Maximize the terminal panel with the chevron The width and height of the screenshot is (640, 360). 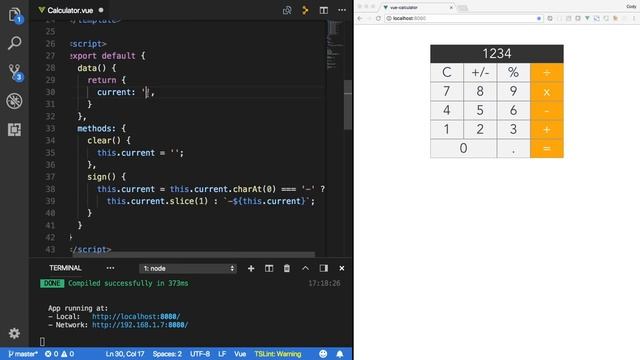(x=305, y=268)
